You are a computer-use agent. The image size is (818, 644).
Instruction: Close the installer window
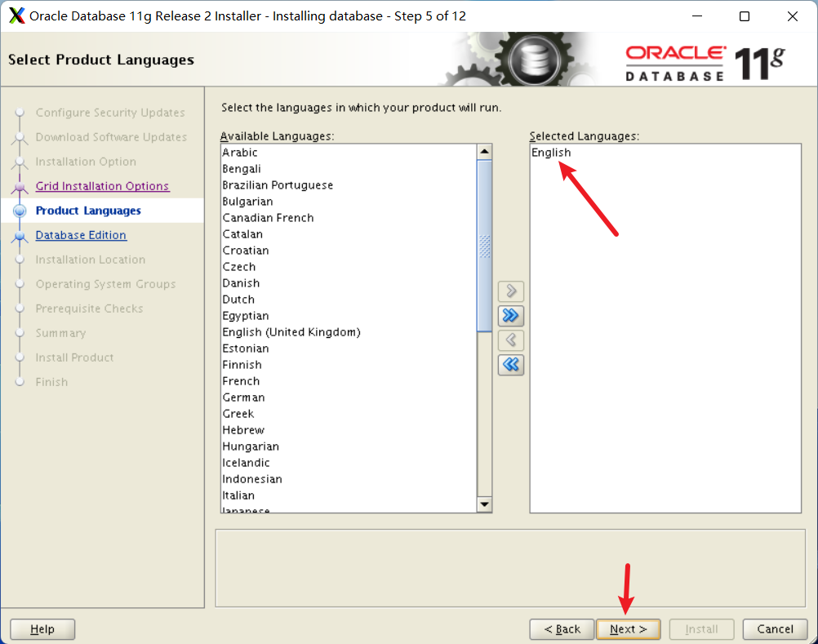coord(793,16)
